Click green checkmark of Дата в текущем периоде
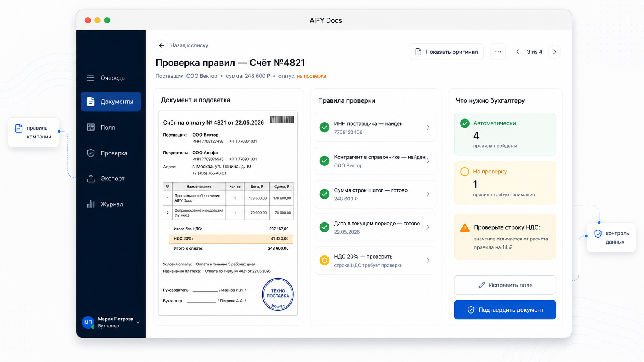The width and height of the screenshot is (644, 362). click(x=325, y=227)
